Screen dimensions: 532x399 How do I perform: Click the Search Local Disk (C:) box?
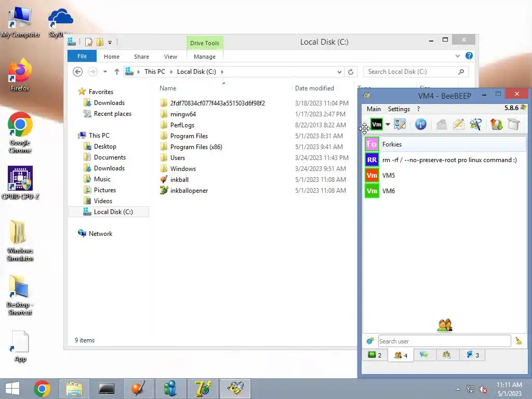point(416,72)
